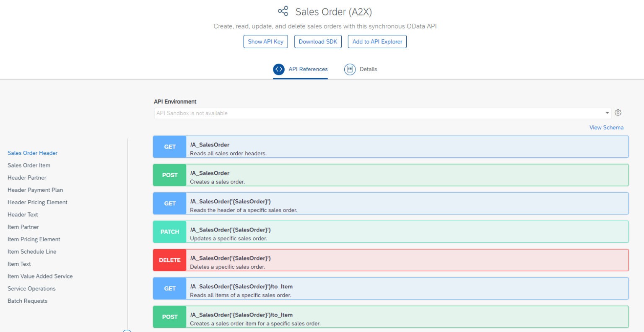Image resolution: width=644 pixels, height=332 pixels.
Task: Click the PATCH badge for updating a sales order
Action: click(169, 232)
